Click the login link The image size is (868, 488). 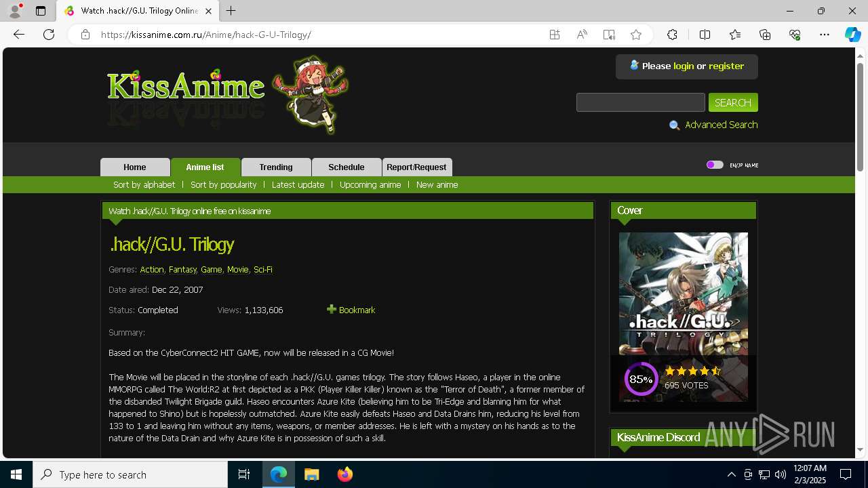tap(684, 66)
